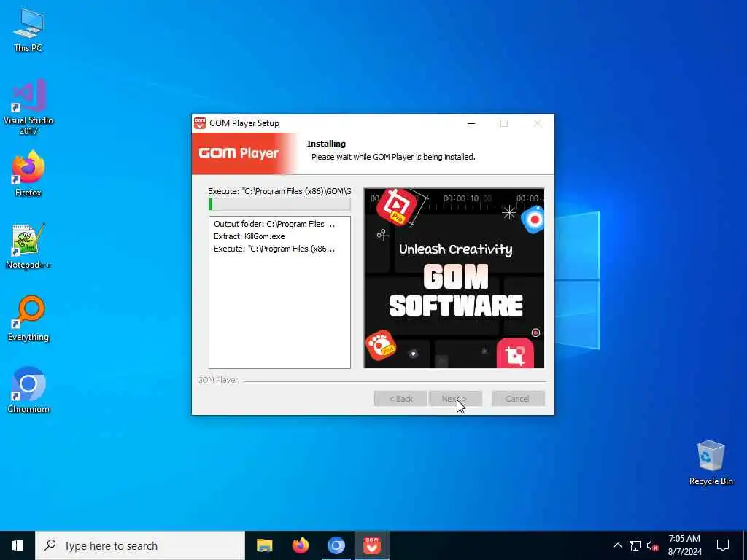The height and width of the screenshot is (560, 747).
Task: Select the Visual Studio 2017 desktop shortcut
Action: [x=28, y=106]
